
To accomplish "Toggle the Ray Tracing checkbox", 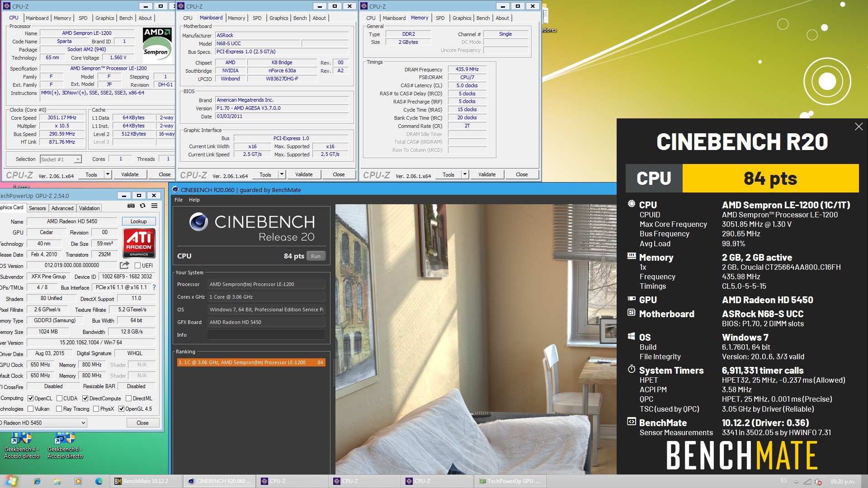I will tap(59, 409).
